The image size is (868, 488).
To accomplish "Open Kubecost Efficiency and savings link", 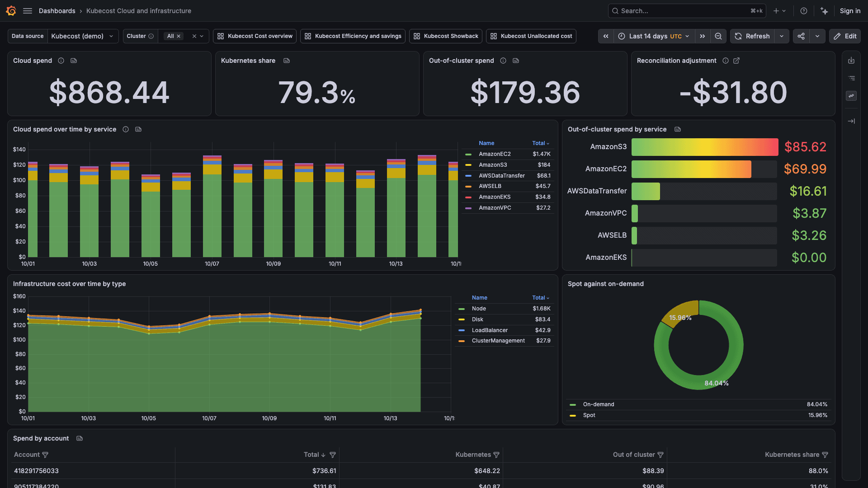I will tap(353, 36).
